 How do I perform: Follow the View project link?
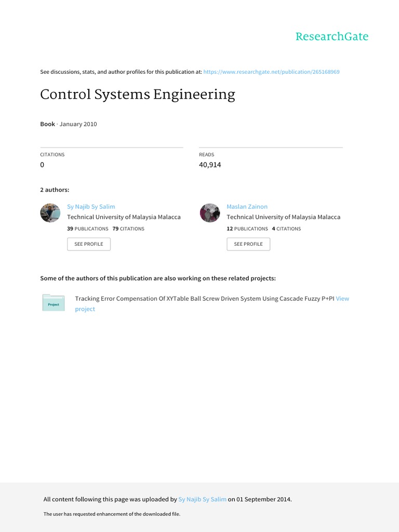coord(342,299)
